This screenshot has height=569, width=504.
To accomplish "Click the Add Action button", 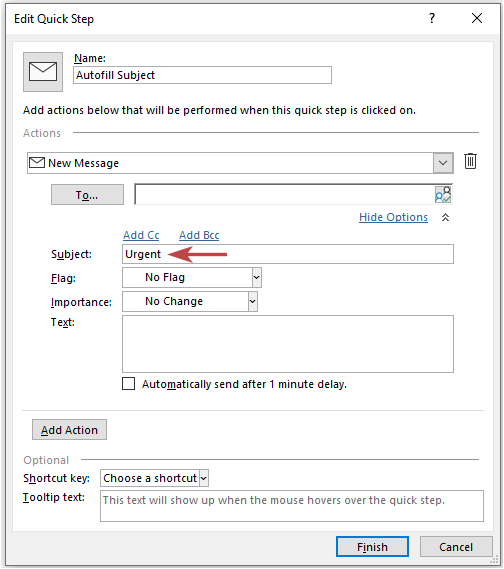I will (x=69, y=430).
